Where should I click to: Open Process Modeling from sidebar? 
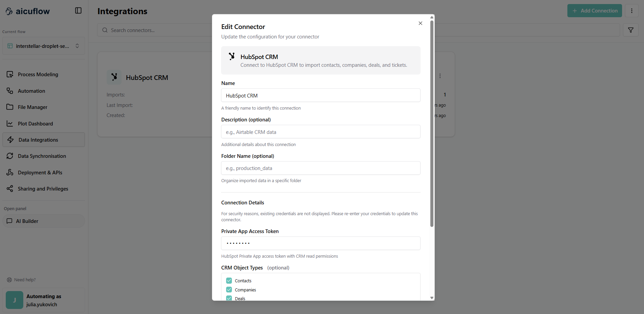click(x=38, y=75)
